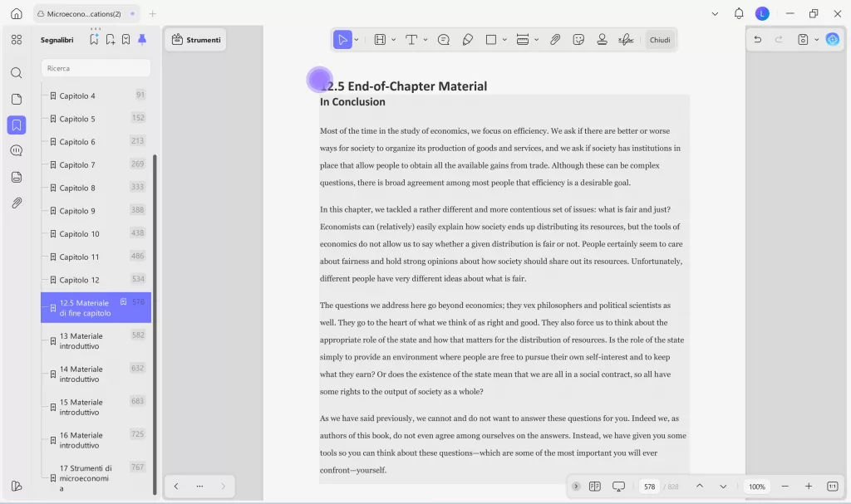
Task: Expand the selection tool dropdown
Action: (x=356, y=39)
